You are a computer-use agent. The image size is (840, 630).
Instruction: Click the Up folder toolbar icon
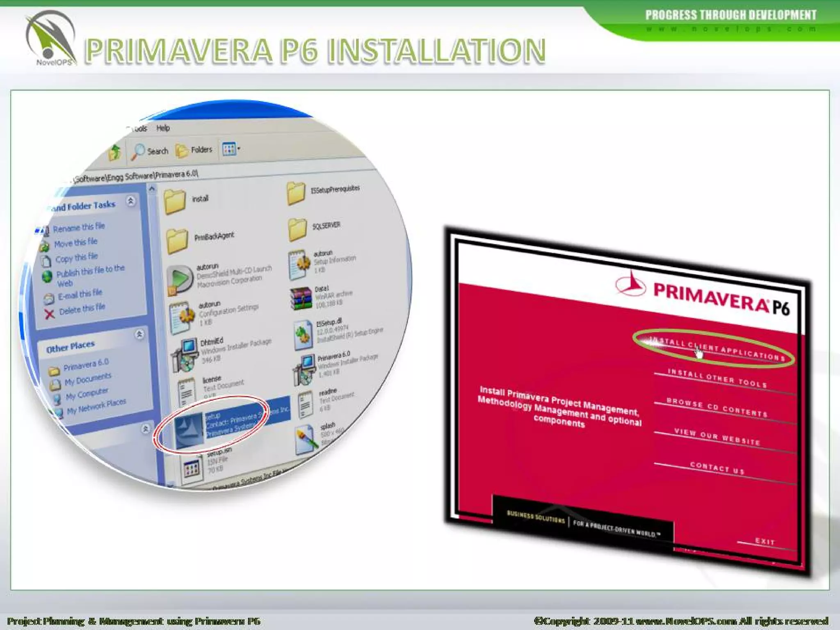tap(115, 153)
